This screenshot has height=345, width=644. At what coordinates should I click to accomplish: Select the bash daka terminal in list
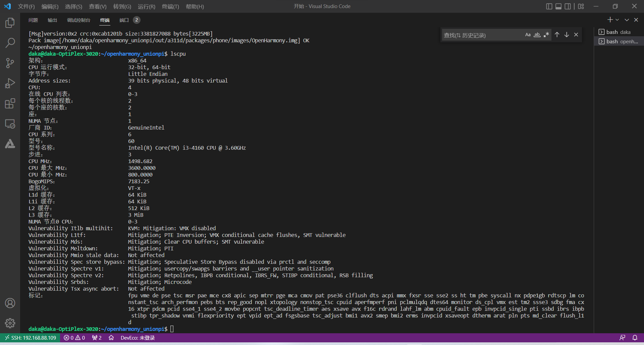618,32
